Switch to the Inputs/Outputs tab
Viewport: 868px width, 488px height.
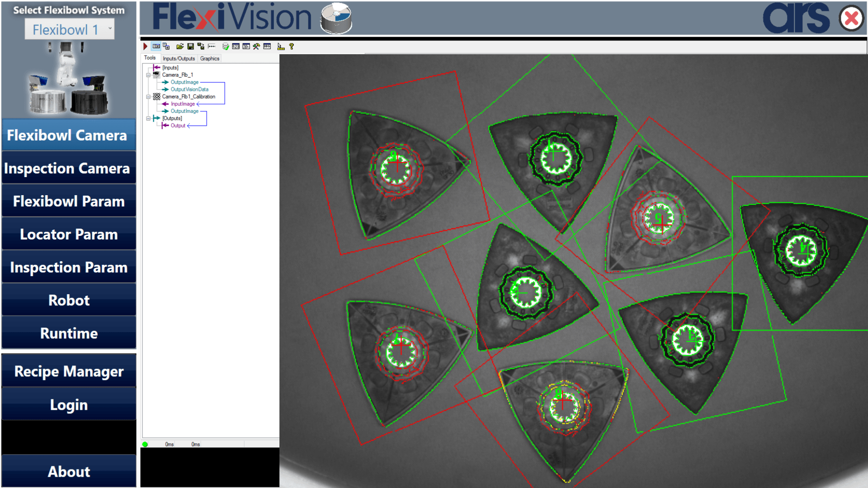(179, 58)
